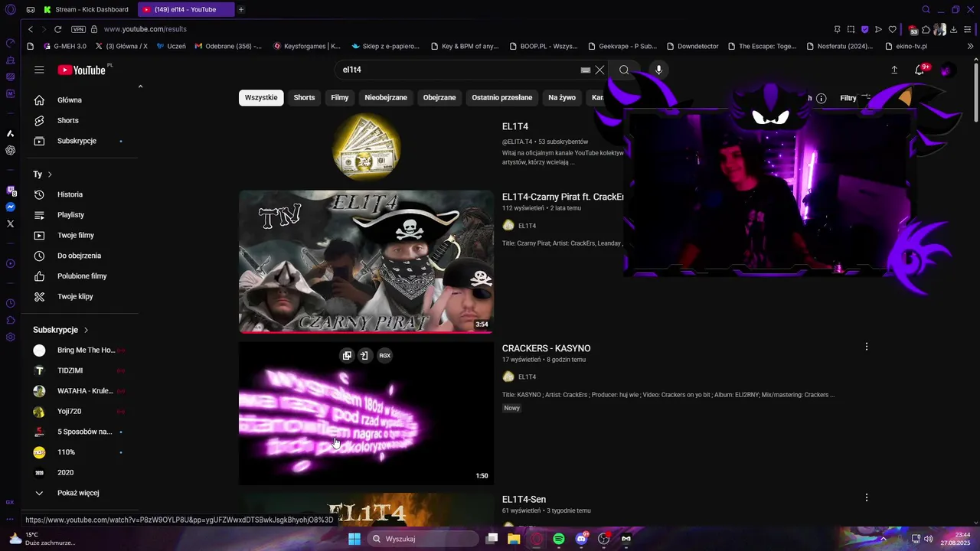Open Do obejrzenia watch later list

pyautogui.click(x=80, y=256)
